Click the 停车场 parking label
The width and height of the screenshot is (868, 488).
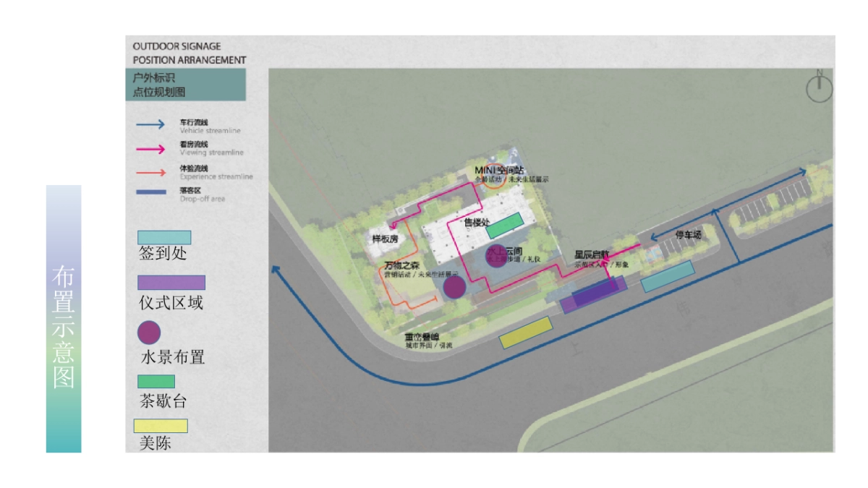[688, 235]
